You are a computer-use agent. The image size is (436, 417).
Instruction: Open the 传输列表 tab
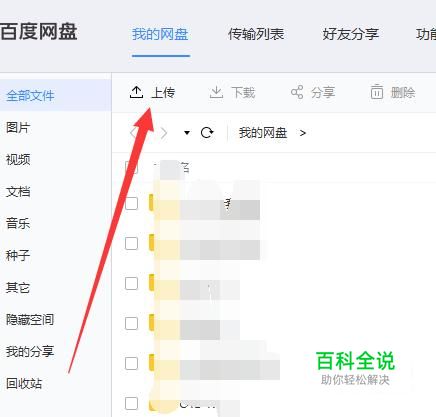click(x=256, y=34)
